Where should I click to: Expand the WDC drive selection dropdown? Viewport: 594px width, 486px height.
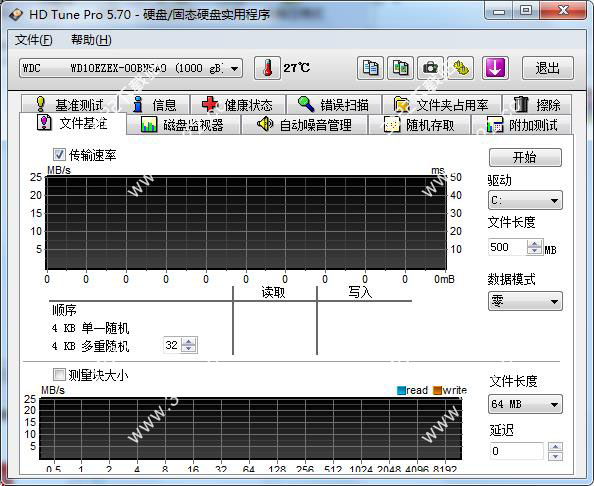[234, 69]
